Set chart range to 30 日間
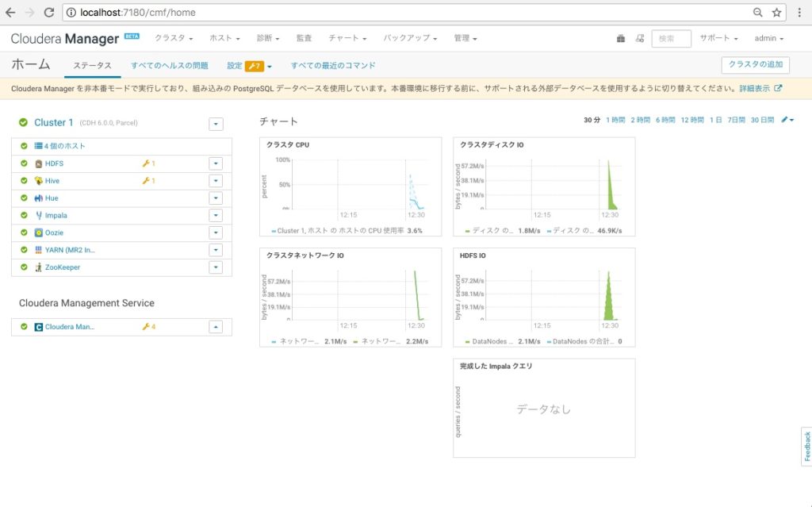Image resolution: width=812 pixels, height=507 pixels. click(x=762, y=121)
